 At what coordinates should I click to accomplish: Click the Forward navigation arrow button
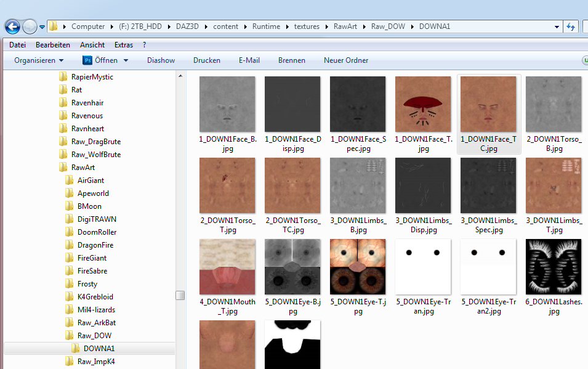point(30,26)
